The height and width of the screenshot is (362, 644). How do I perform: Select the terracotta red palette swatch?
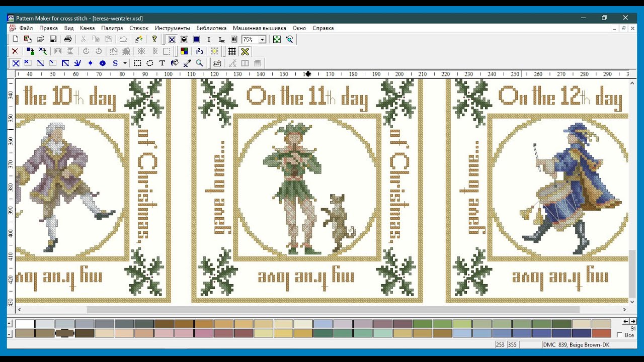click(x=601, y=333)
